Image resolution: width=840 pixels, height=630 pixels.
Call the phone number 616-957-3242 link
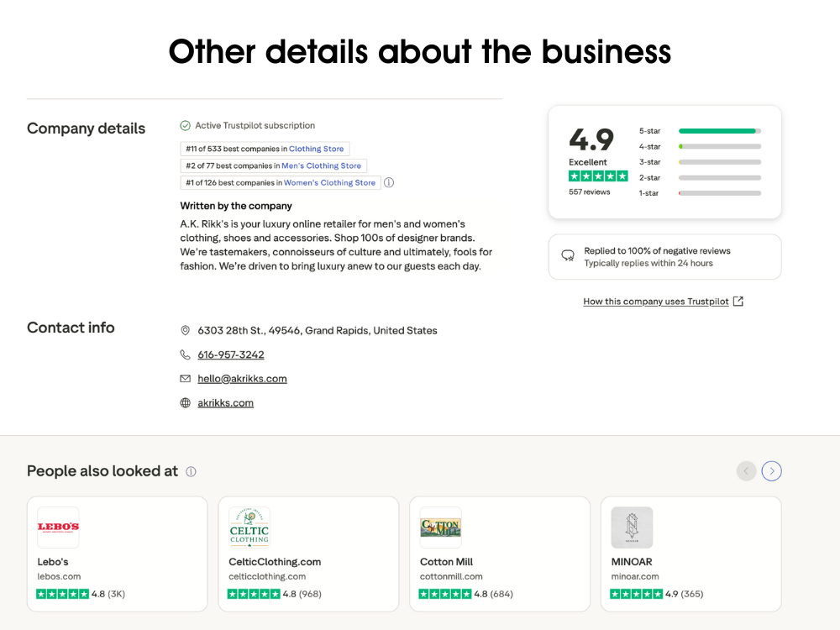tap(231, 354)
